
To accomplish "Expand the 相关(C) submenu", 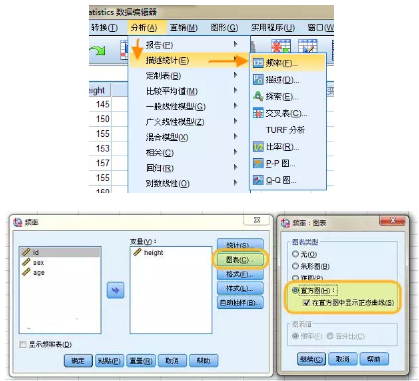I will tap(189, 152).
